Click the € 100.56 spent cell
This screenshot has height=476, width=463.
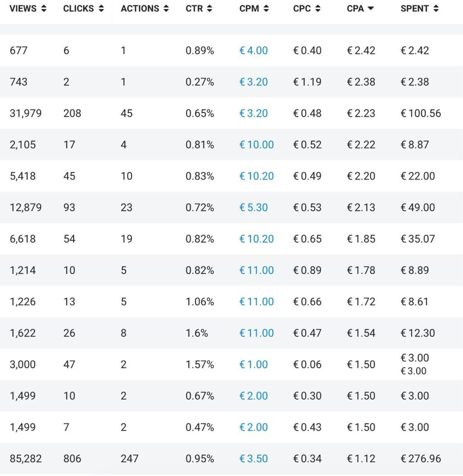point(421,113)
